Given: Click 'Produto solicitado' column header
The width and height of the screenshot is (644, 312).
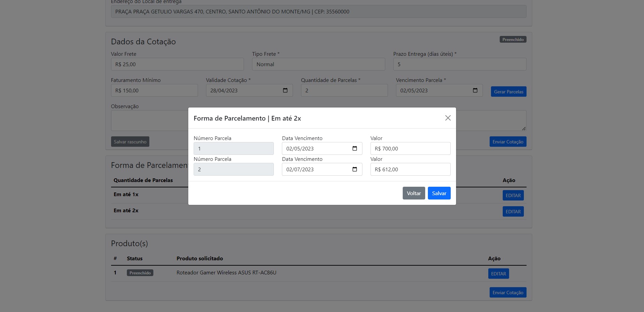Looking at the screenshot, I should click(200, 258).
